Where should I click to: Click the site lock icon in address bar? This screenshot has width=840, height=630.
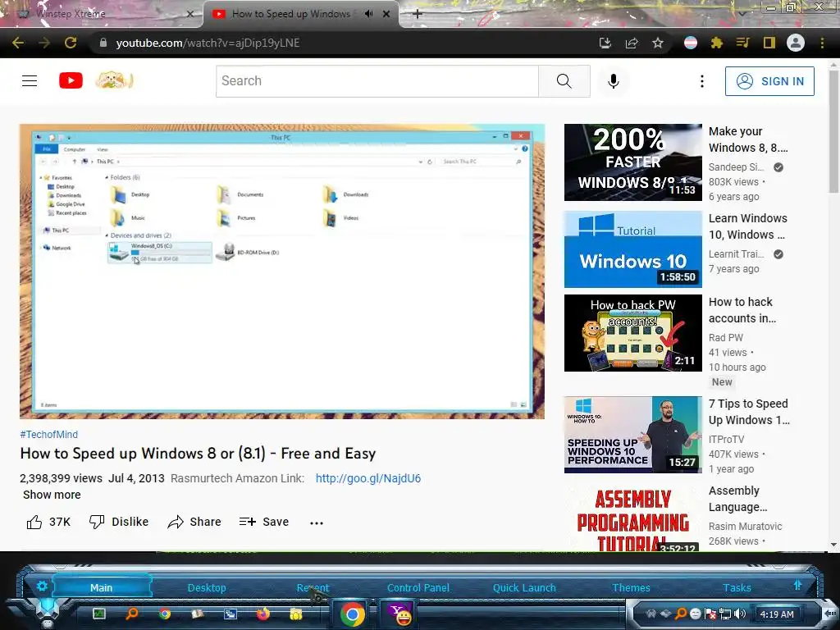click(103, 43)
